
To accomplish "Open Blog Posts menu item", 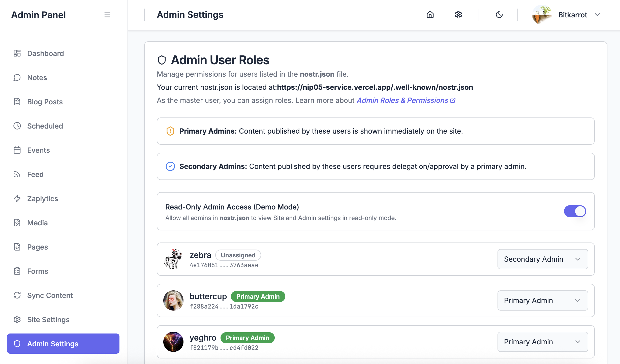I will pyautogui.click(x=45, y=102).
